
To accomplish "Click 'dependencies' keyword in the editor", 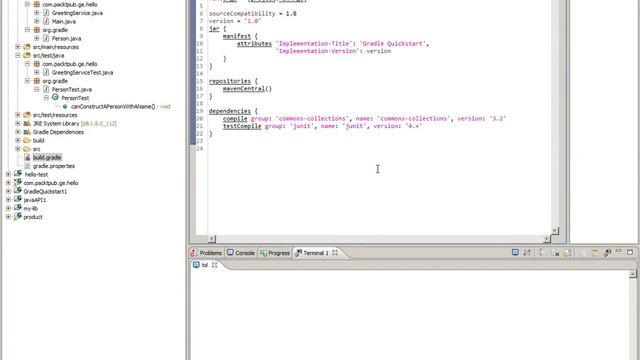I will pos(230,111).
